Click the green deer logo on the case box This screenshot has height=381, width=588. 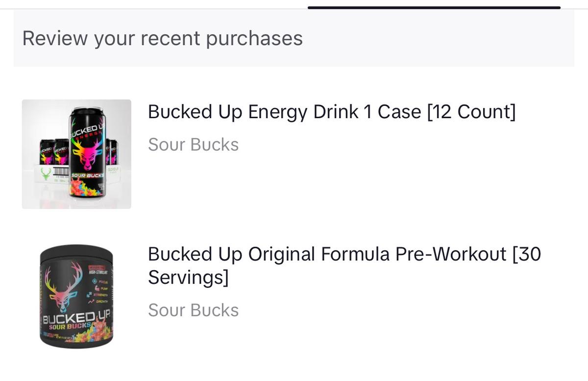click(x=46, y=174)
